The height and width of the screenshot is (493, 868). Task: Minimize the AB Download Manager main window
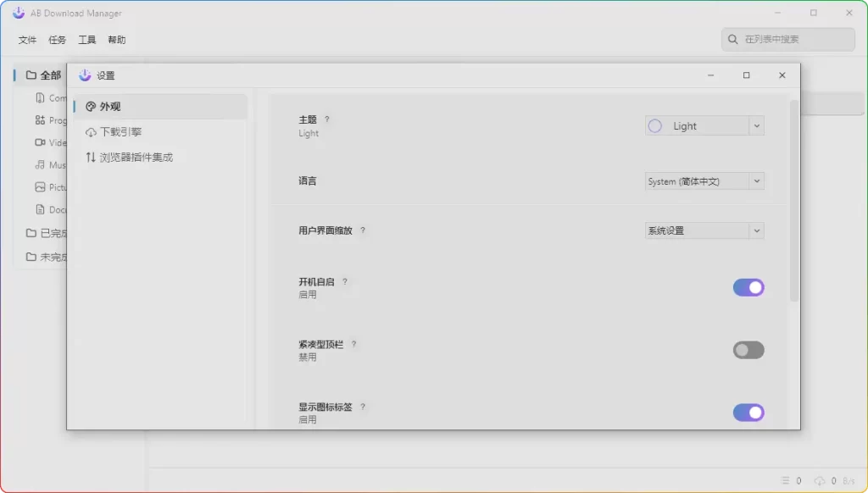[778, 13]
